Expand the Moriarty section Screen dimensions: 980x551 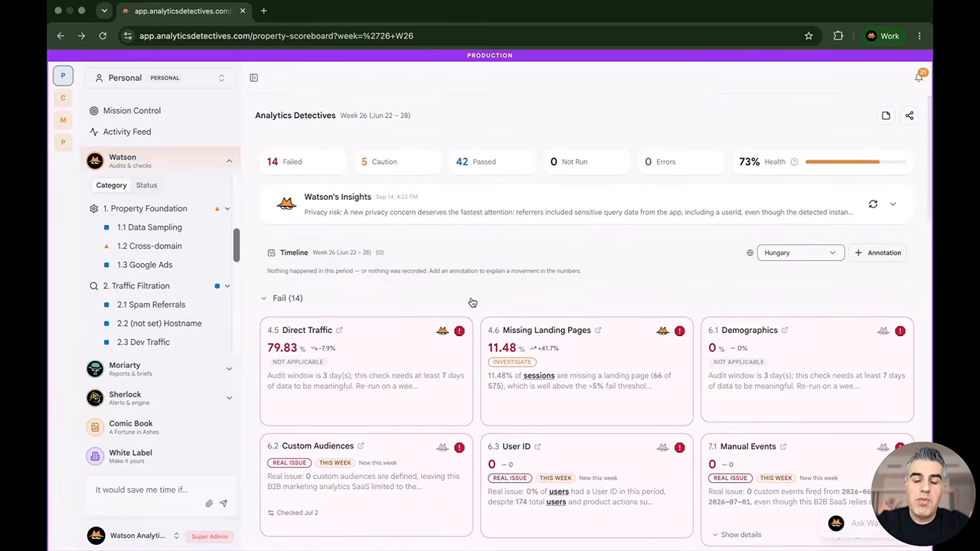(x=229, y=369)
